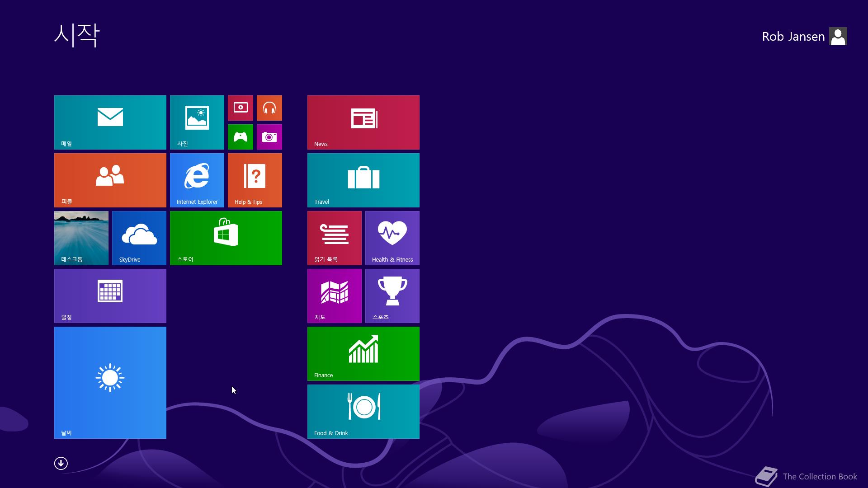Screen dimensions: 868x488
Task: Open the Mail tile (메일)
Action: [x=110, y=122]
